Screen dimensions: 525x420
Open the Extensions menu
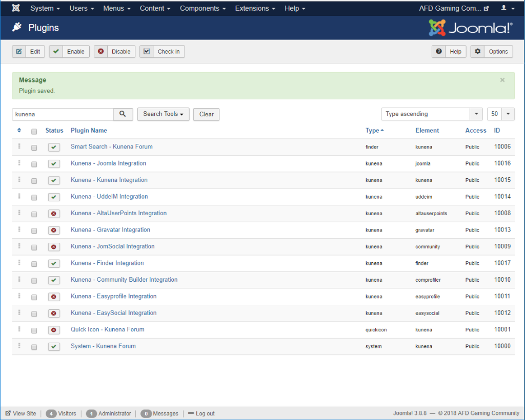[255, 9]
